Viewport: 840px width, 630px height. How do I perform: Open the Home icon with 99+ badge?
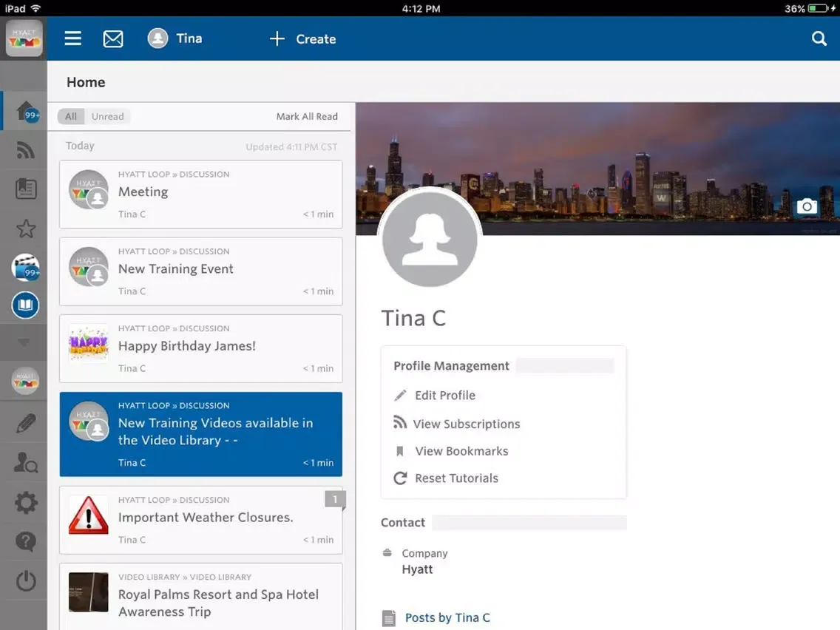[26, 112]
